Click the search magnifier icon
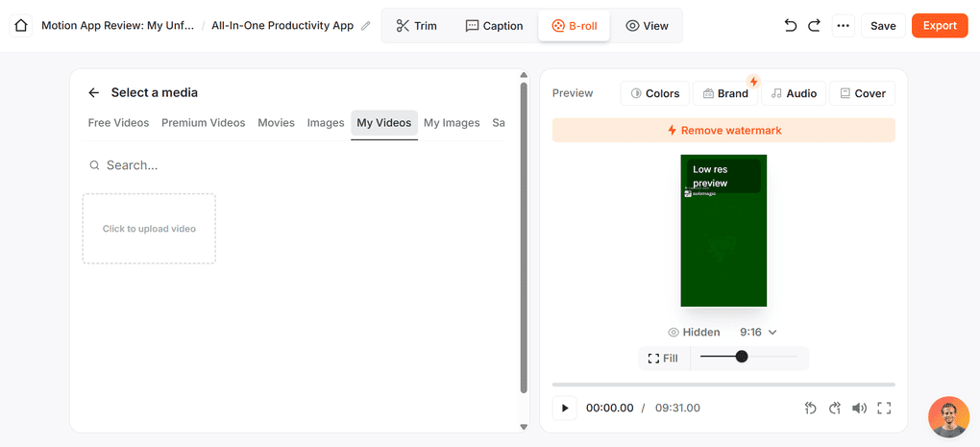This screenshot has width=980, height=447. [94, 165]
